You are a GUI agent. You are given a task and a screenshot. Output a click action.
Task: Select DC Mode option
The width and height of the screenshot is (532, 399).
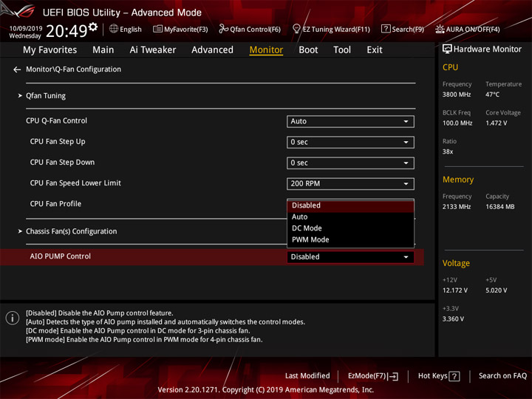click(350, 228)
